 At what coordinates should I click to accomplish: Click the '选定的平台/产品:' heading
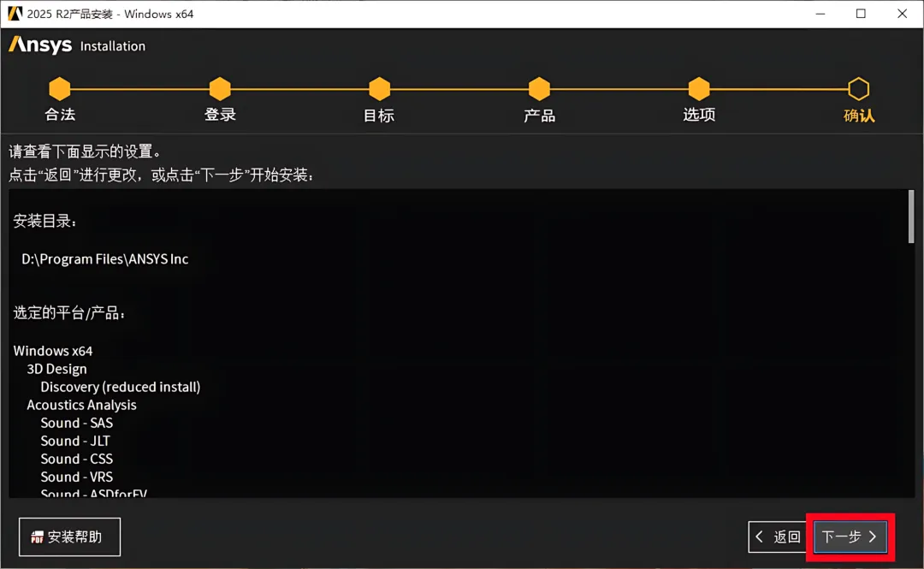(x=69, y=313)
